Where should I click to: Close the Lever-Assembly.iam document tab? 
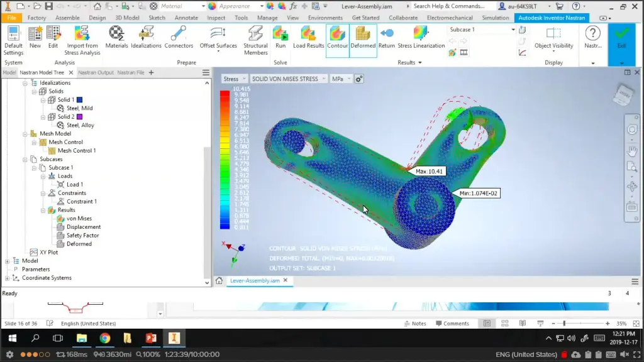(x=286, y=280)
